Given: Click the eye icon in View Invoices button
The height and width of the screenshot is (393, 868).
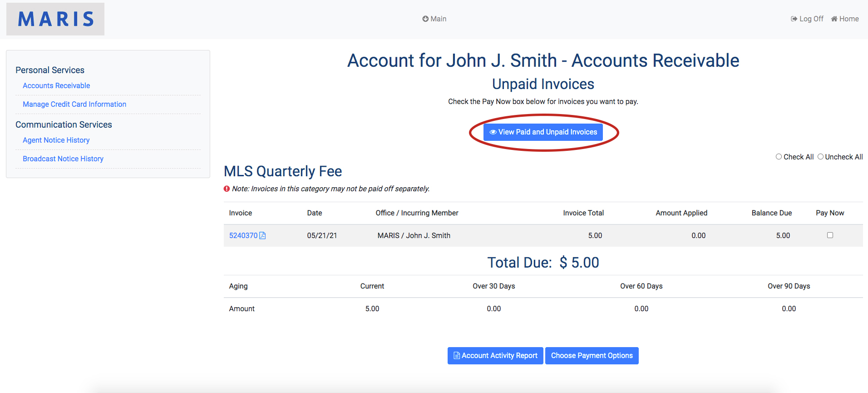Looking at the screenshot, I should 493,132.
